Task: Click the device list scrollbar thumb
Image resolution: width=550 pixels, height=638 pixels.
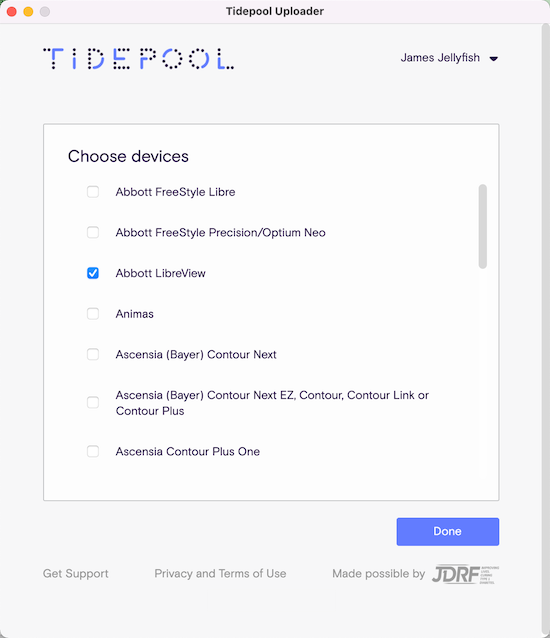Action: (482, 226)
